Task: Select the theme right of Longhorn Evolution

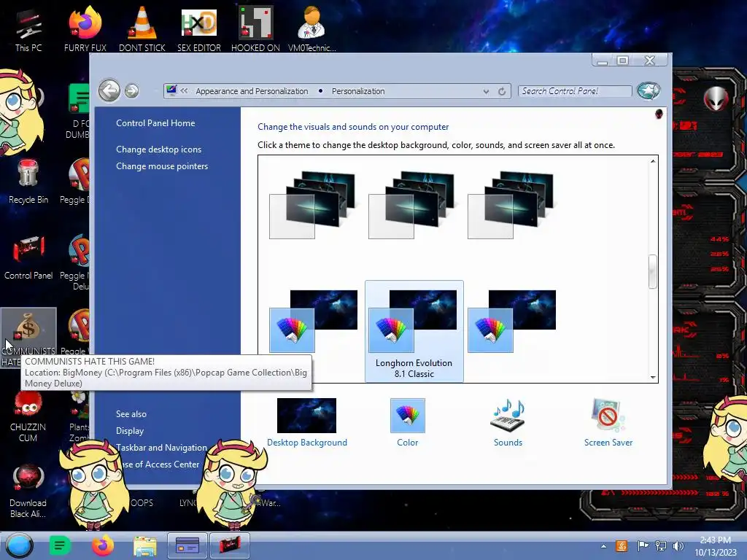Action: (511, 322)
